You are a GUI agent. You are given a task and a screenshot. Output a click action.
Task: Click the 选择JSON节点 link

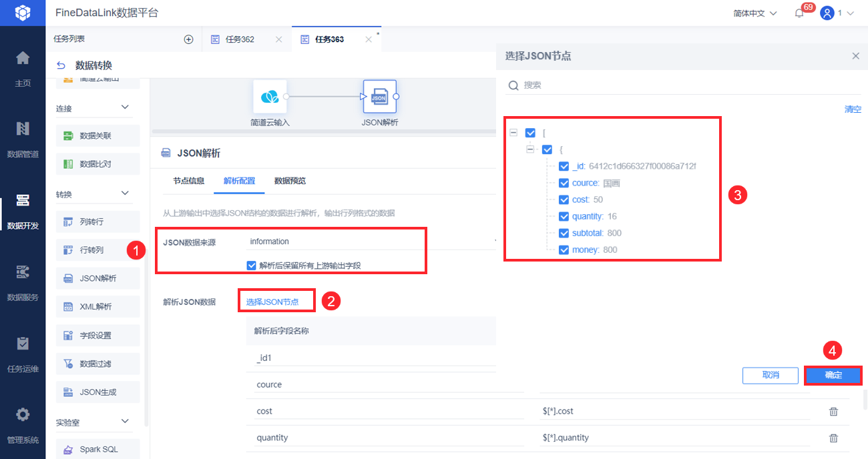point(272,302)
